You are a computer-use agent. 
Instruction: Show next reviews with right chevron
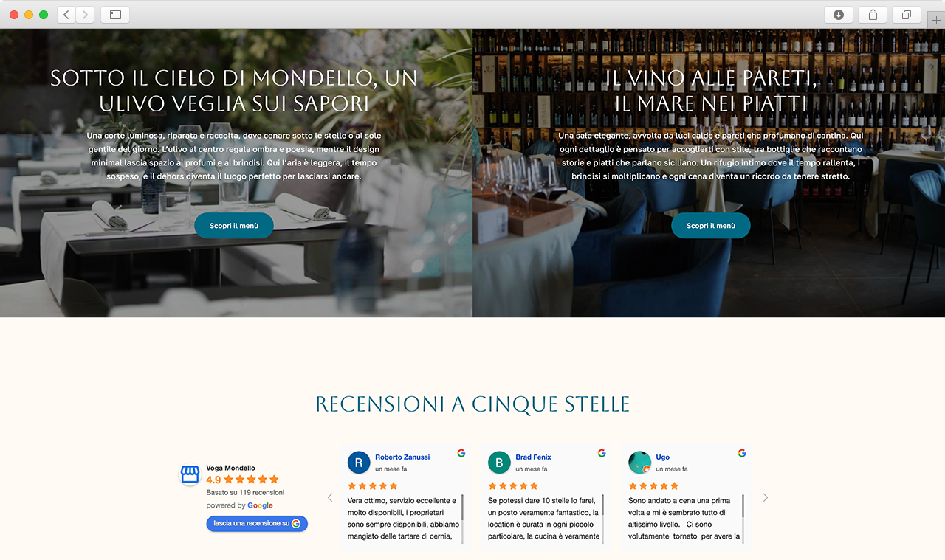tap(766, 498)
